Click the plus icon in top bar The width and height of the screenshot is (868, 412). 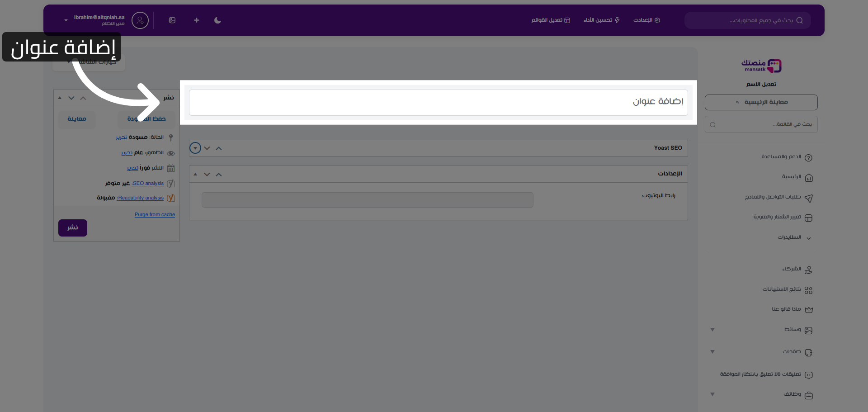pyautogui.click(x=196, y=20)
